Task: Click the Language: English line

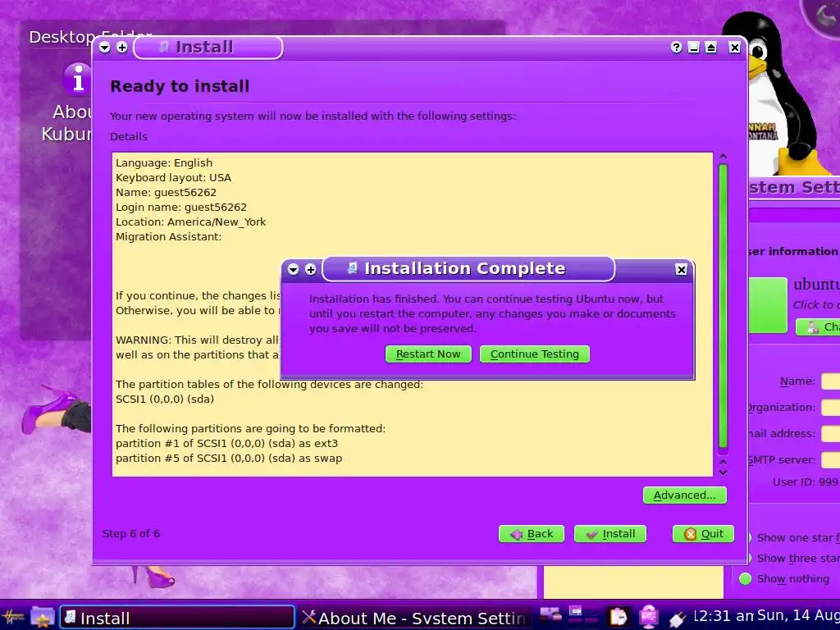Action: coord(164,163)
